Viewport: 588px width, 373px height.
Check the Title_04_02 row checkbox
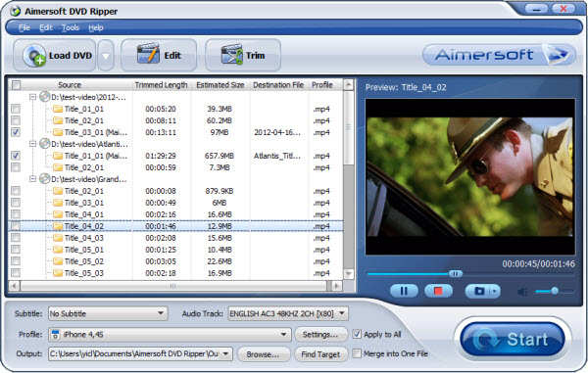[x=16, y=226]
